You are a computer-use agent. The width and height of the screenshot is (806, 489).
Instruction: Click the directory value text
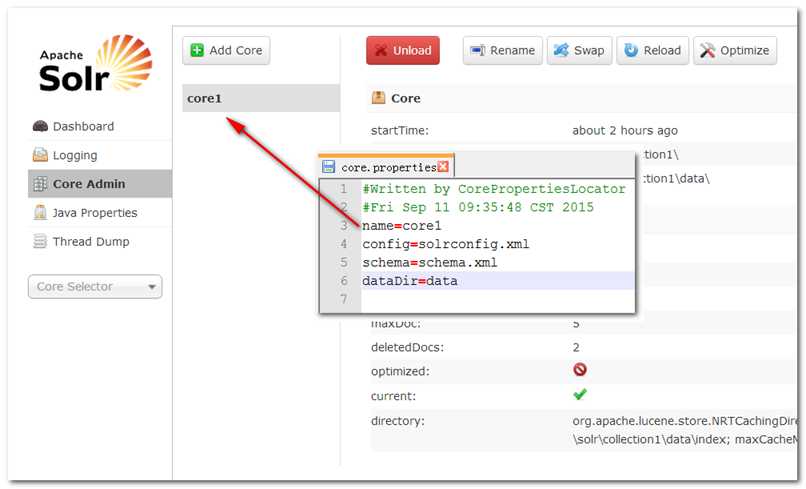click(x=685, y=430)
